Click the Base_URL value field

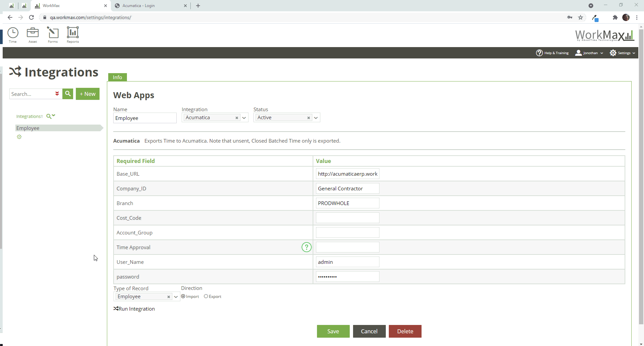point(347,174)
